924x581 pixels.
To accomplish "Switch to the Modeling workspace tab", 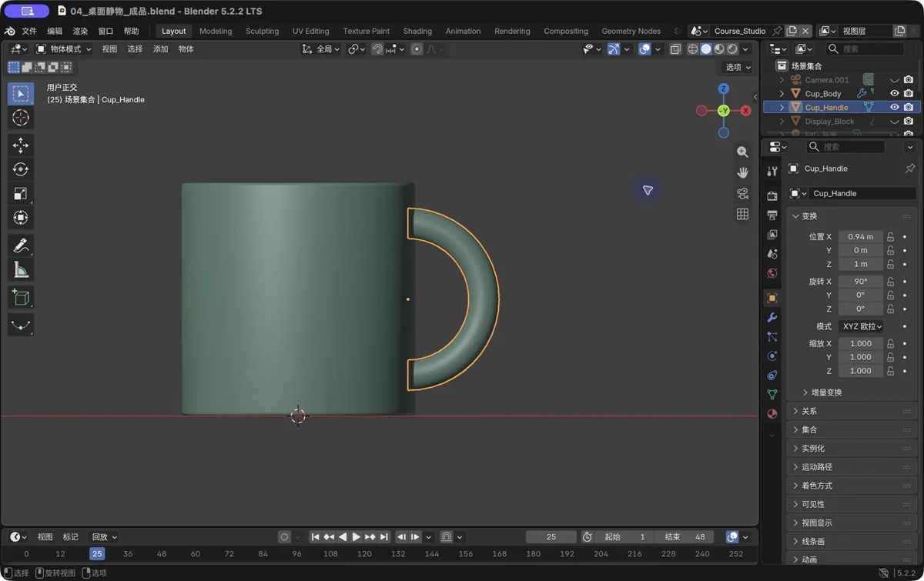I will tap(216, 32).
